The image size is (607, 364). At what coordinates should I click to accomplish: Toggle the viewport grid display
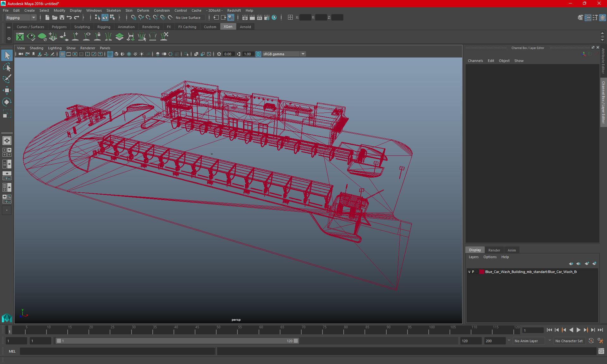click(62, 54)
